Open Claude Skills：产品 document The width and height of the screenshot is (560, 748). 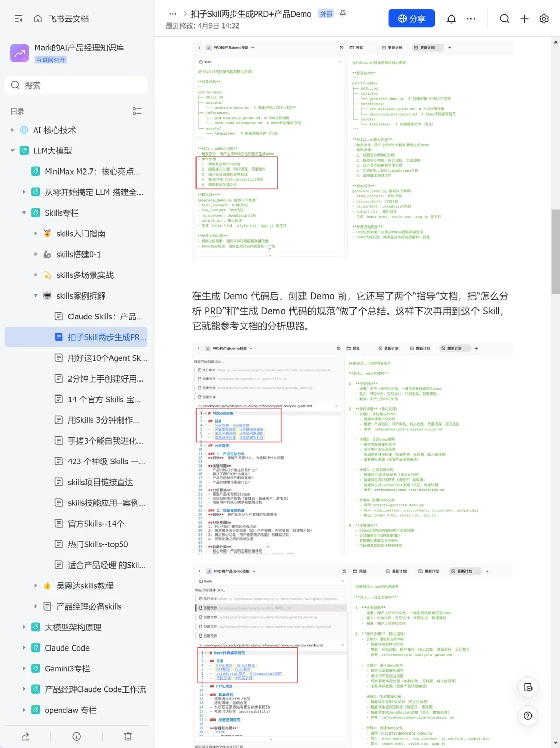(105, 317)
